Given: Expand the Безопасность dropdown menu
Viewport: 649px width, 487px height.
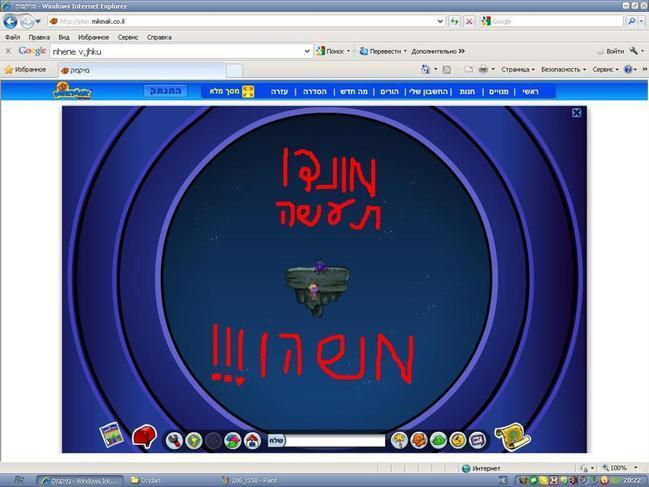Looking at the screenshot, I should (x=562, y=70).
